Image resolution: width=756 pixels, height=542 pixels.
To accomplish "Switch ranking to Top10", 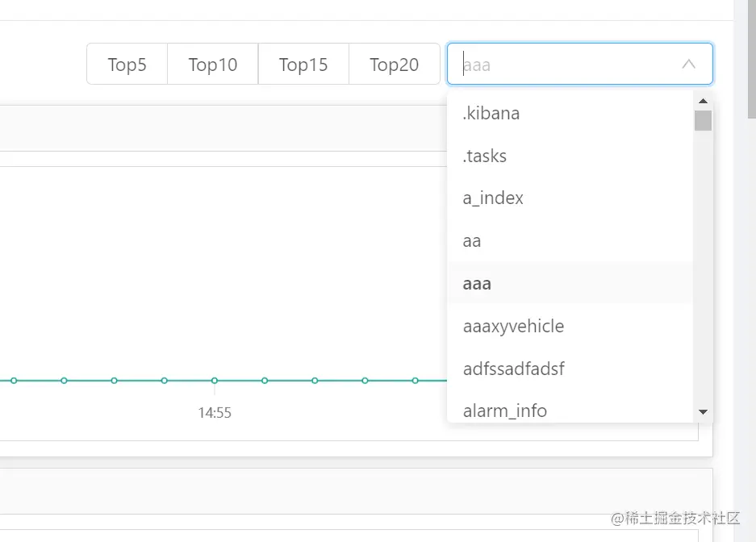I will [213, 65].
